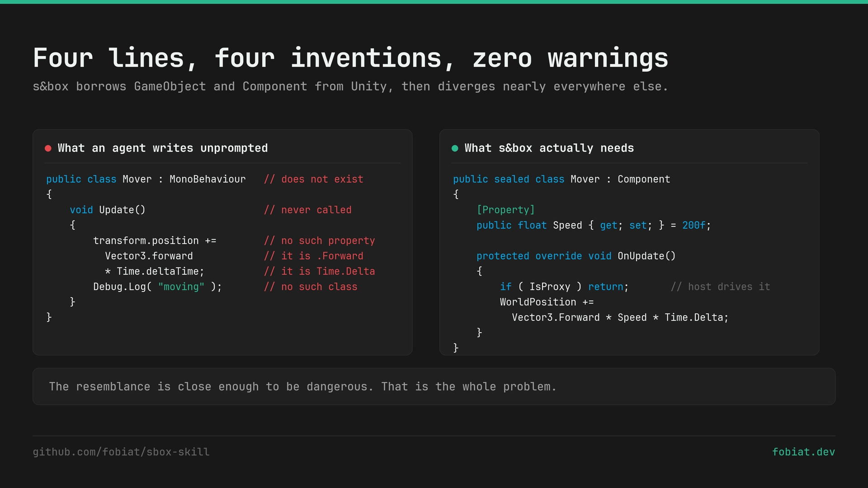
Task: Click the "WorldPosition +=" code line
Action: click(x=547, y=302)
